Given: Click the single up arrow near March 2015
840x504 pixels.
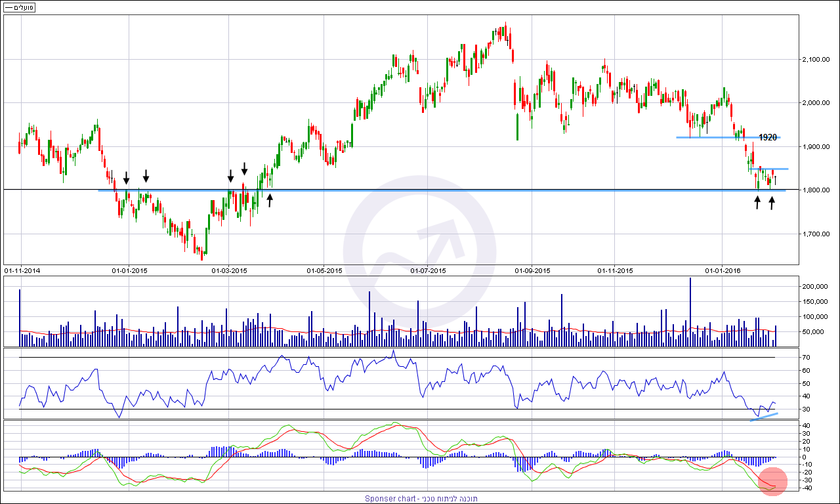Looking at the screenshot, I should point(270,200).
